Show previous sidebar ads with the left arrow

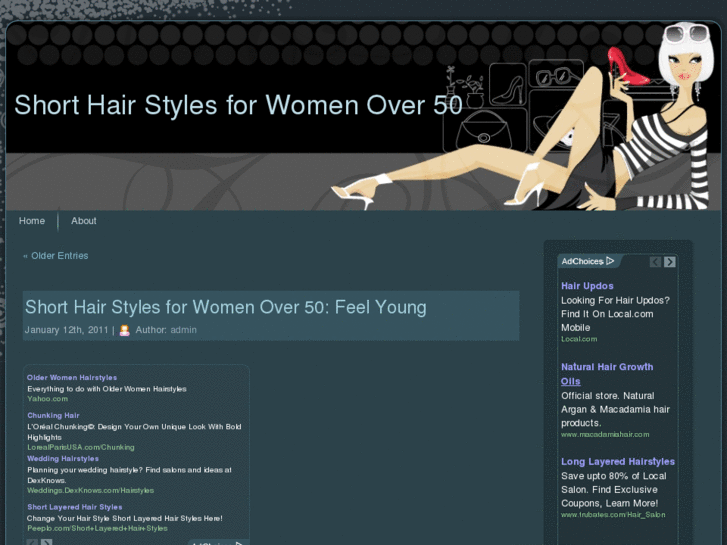tap(655, 262)
